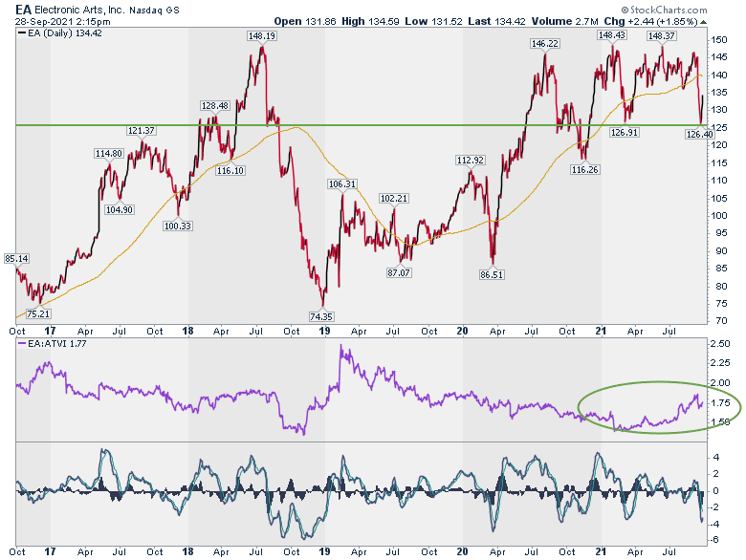The image size is (746, 560).
Task: Click the 121.37 price label
Action: coord(142,130)
